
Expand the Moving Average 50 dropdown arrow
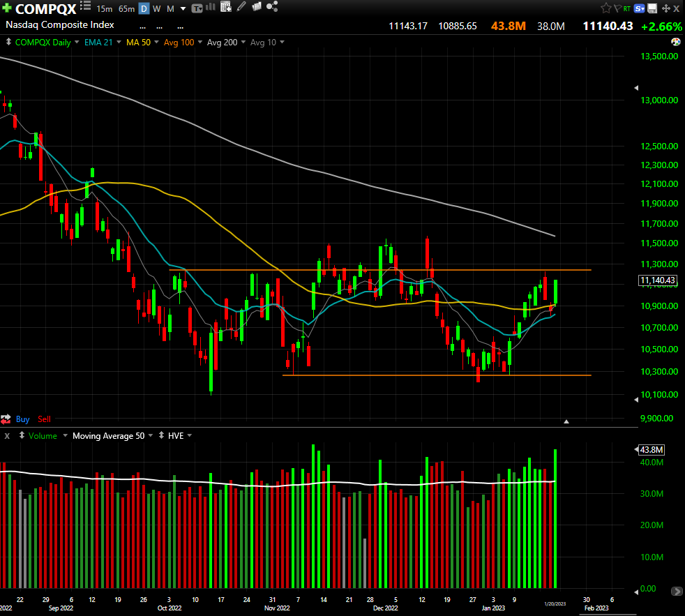tap(151, 435)
